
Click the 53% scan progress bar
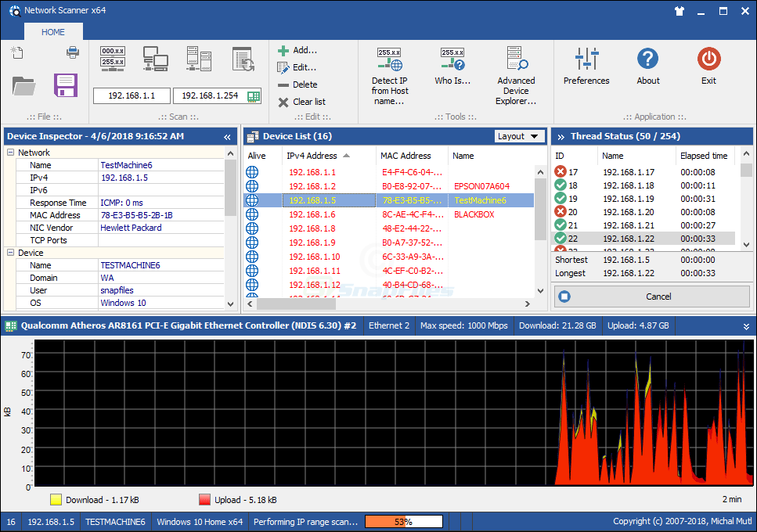tap(404, 522)
